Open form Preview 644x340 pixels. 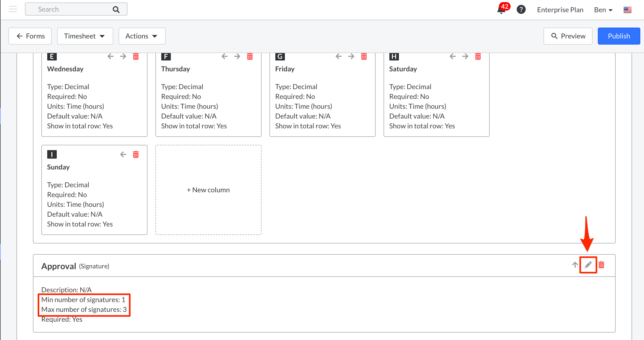pyautogui.click(x=568, y=36)
